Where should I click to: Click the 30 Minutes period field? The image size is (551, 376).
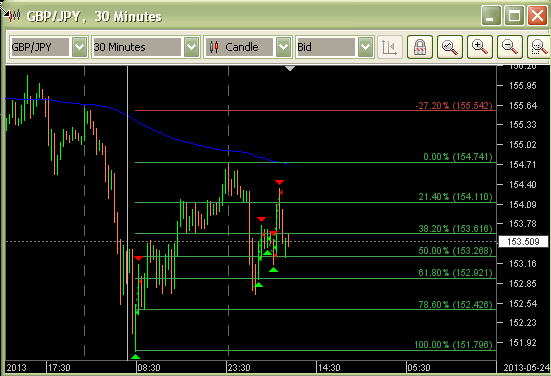click(x=137, y=47)
